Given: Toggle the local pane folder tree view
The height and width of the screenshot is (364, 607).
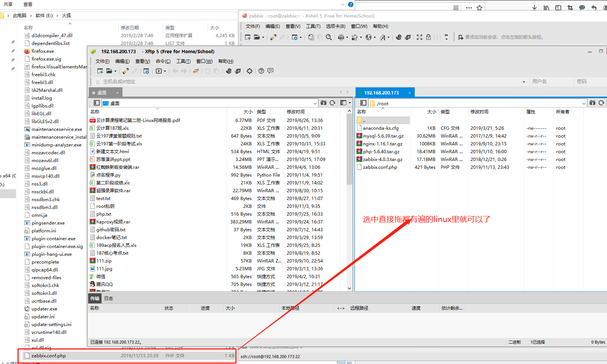Looking at the screenshot, I should [x=97, y=103].
